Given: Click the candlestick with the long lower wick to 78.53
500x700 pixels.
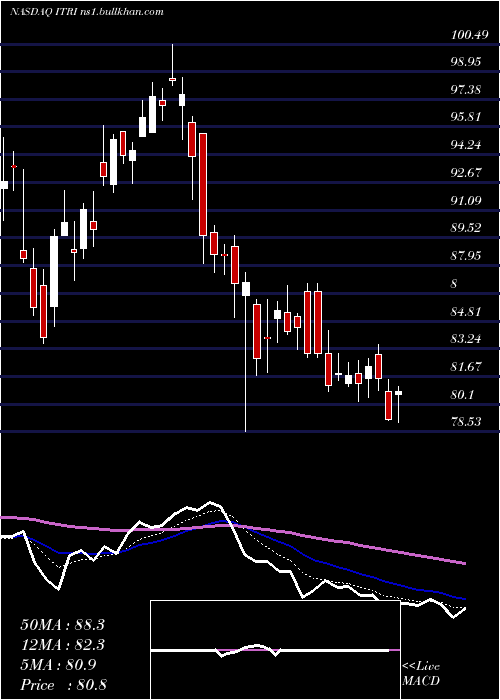Looking at the screenshot, I should coord(246,289).
